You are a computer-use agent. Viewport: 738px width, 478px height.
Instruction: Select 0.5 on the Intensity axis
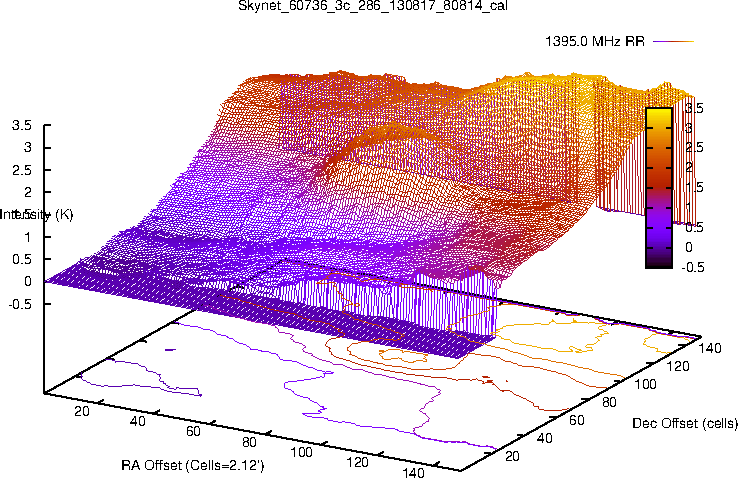(x=22, y=259)
